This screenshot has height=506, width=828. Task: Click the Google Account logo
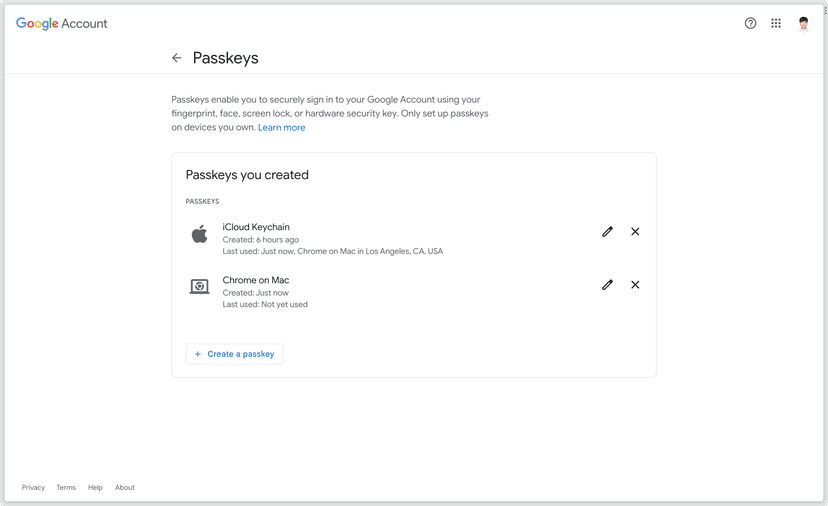(x=62, y=23)
